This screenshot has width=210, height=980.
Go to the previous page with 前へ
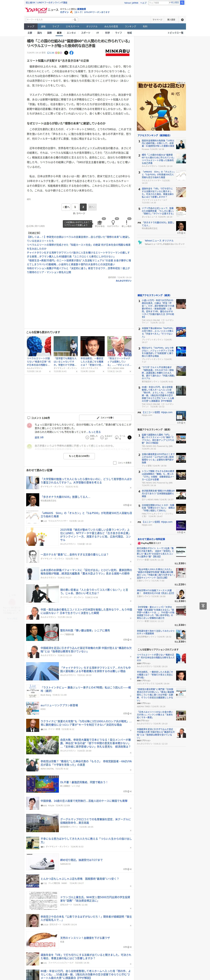pyautogui.click(x=66, y=207)
